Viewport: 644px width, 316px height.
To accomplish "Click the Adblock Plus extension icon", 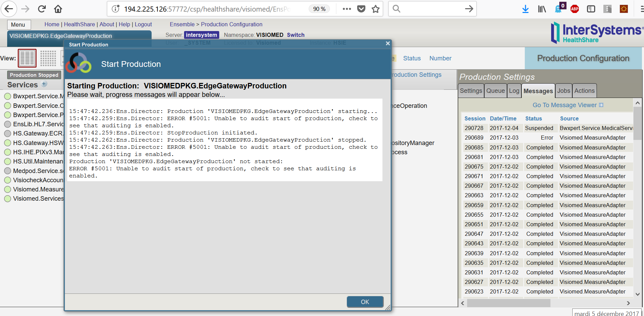I will click(x=575, y=9).
